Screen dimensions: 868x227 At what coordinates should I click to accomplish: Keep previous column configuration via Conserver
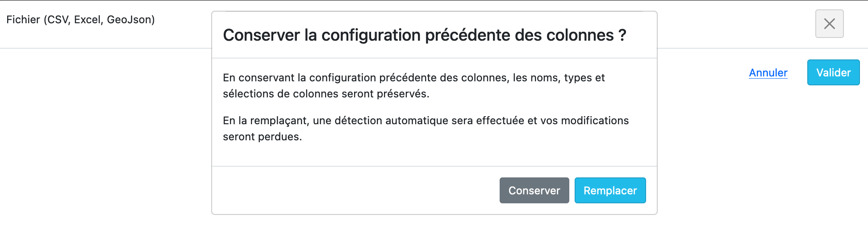pyautogui.click(x=534, y=190)
